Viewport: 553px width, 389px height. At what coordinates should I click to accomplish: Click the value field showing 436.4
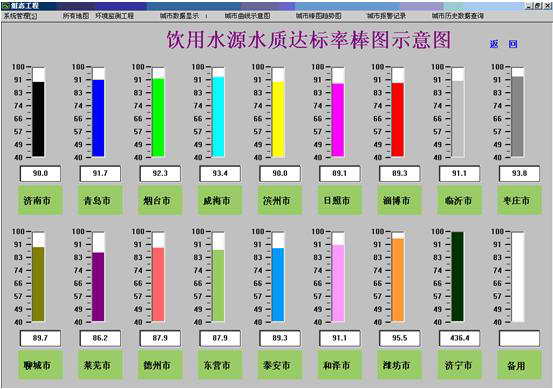coord(460,338)
